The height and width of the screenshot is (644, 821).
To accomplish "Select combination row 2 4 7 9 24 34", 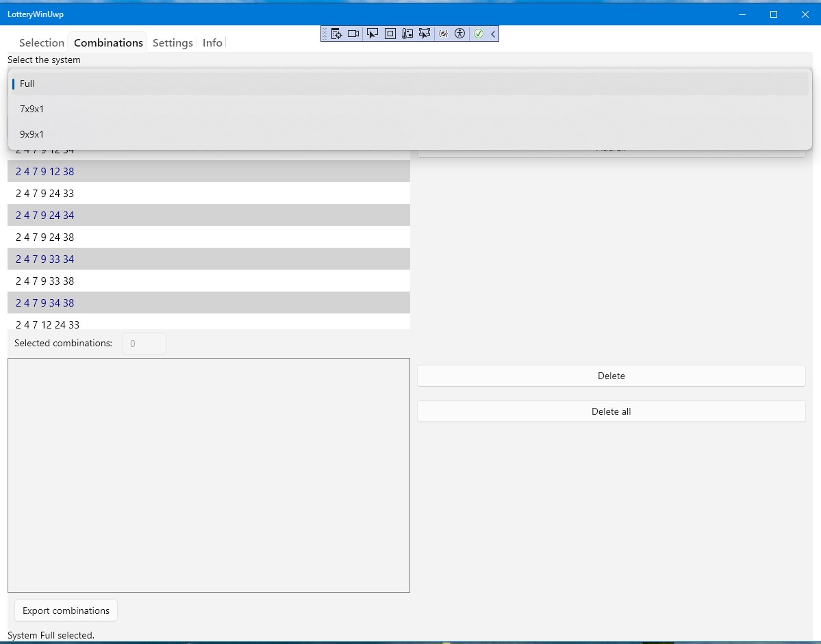I will tap(208, 215).
